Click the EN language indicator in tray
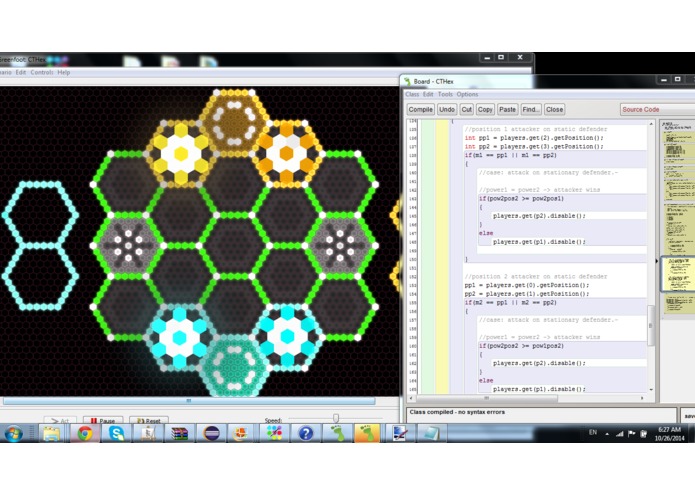 coord(593,432)
